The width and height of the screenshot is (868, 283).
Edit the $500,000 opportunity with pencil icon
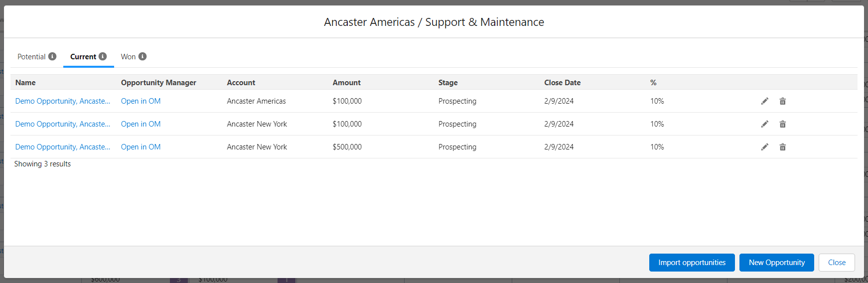[x=764, y=147]
